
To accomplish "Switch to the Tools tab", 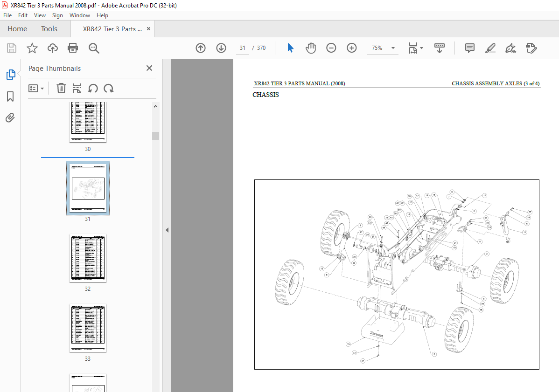I will tap(49, 29).
